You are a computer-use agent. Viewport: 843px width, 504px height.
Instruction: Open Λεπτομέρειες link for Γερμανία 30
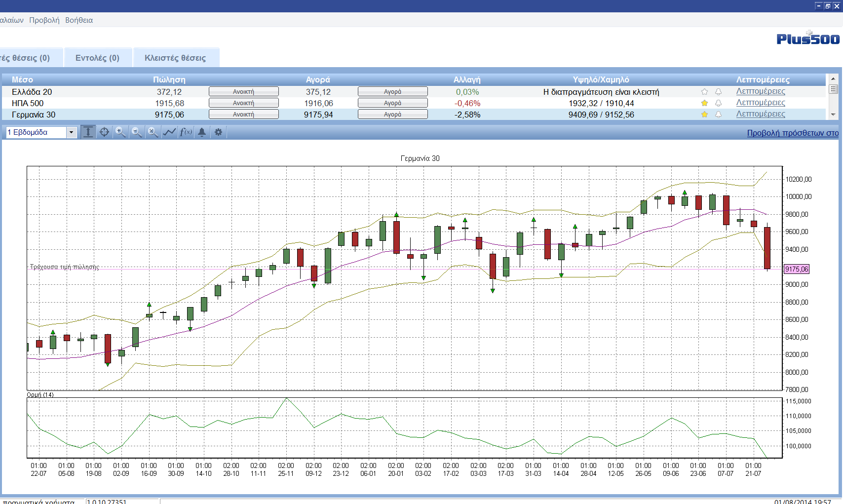coord(761,114)
